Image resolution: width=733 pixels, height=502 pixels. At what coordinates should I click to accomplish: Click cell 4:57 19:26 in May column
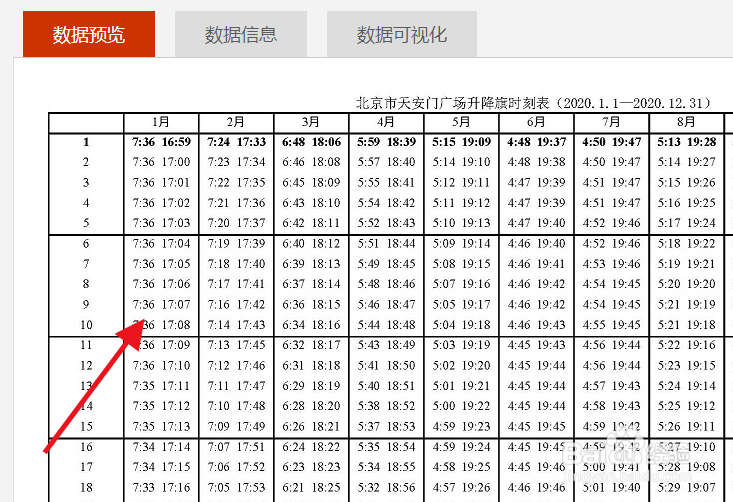461,488
